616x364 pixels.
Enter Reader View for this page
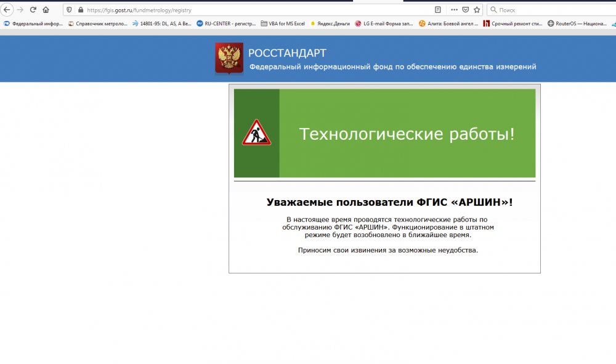[x=437, y=9]
